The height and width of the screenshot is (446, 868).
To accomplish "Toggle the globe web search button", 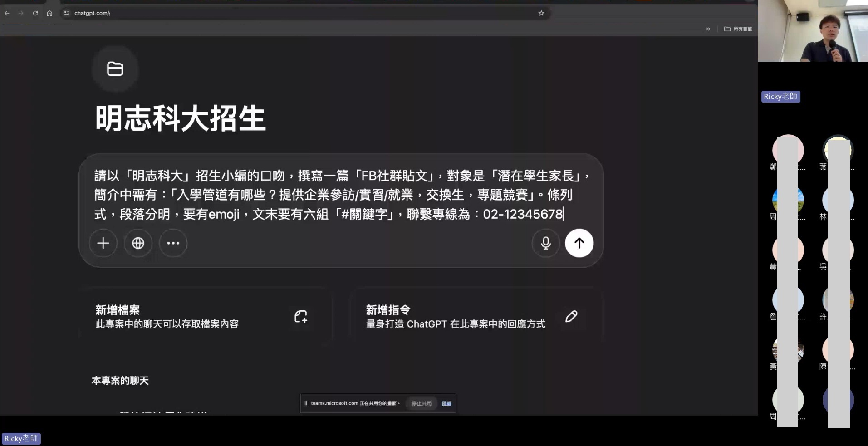I will click(x=138, y=243).
